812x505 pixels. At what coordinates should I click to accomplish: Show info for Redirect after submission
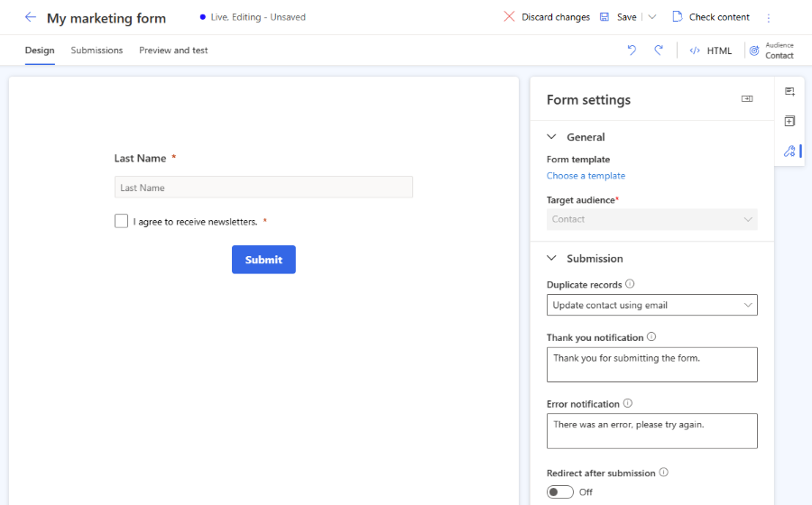pos(664,472)
